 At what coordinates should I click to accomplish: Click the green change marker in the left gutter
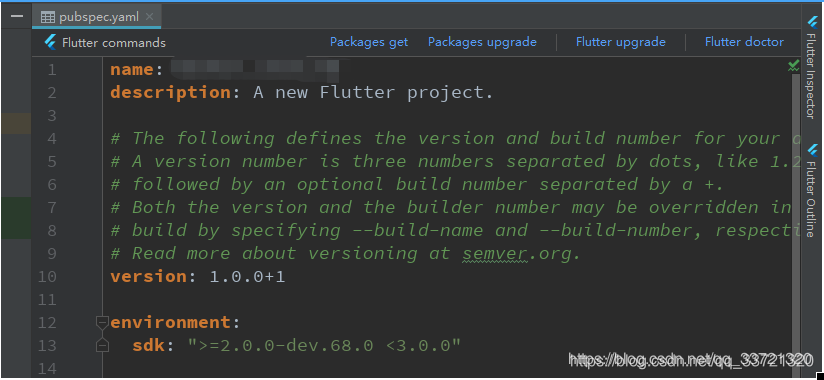click(16, 218)
